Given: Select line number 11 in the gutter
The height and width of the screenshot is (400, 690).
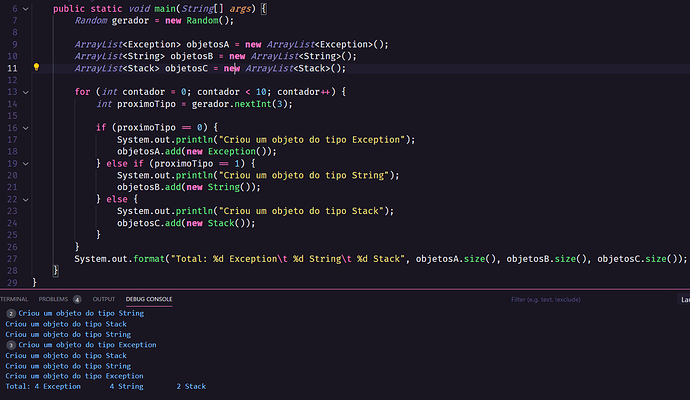Looking at the screenshot, I should pyautogui.click(x=12, y=68).
